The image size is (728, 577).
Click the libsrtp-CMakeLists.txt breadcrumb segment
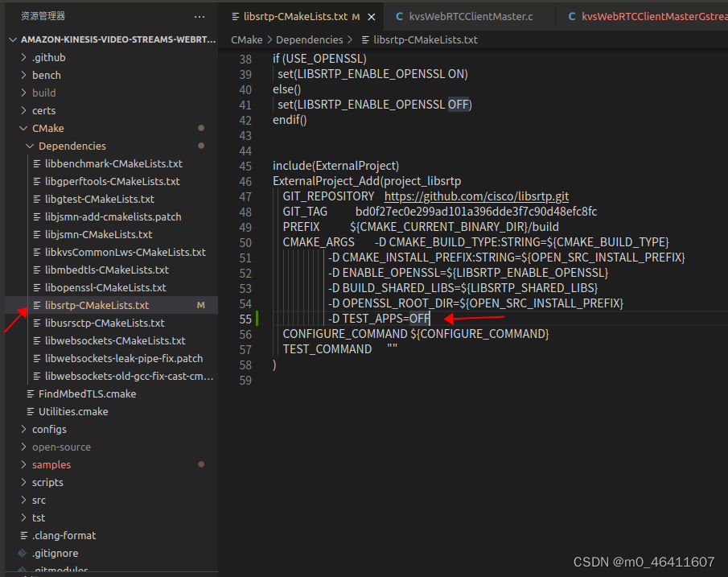(426, 40)
